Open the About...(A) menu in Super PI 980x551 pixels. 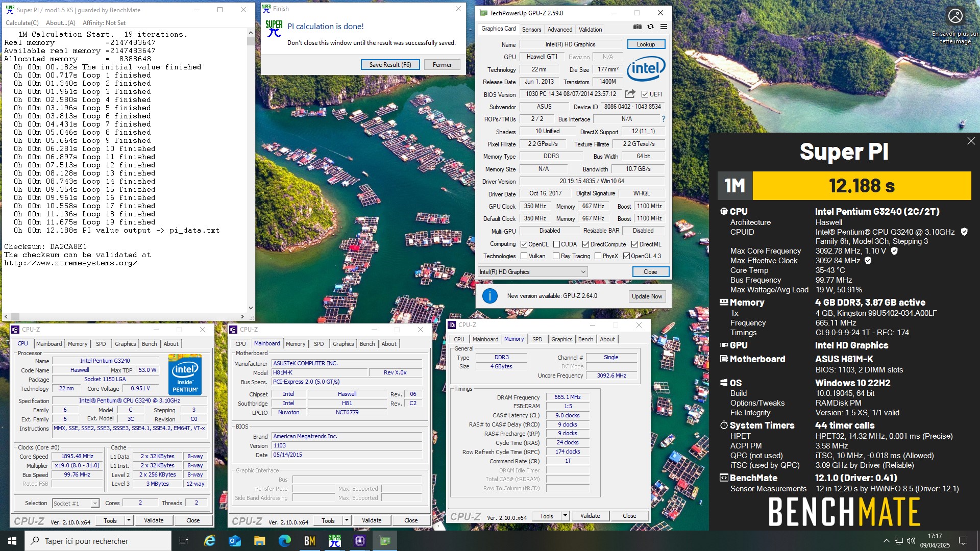tap(61, 23)
